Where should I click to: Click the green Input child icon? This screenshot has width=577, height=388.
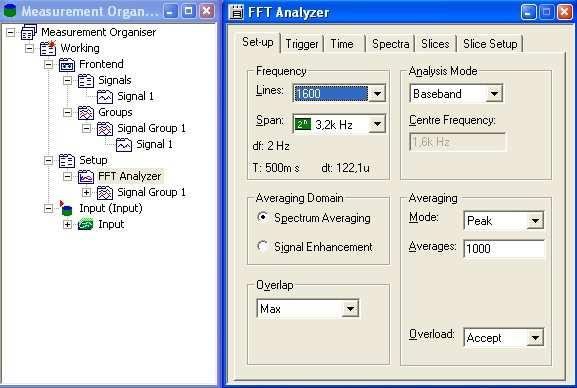point(86,224)
